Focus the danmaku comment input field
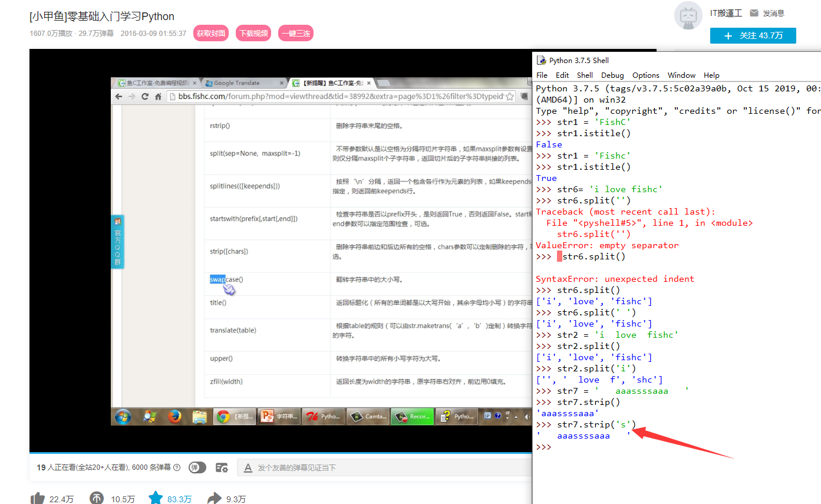821x504 pixels. pyautogui.click(x=384, y=467)
